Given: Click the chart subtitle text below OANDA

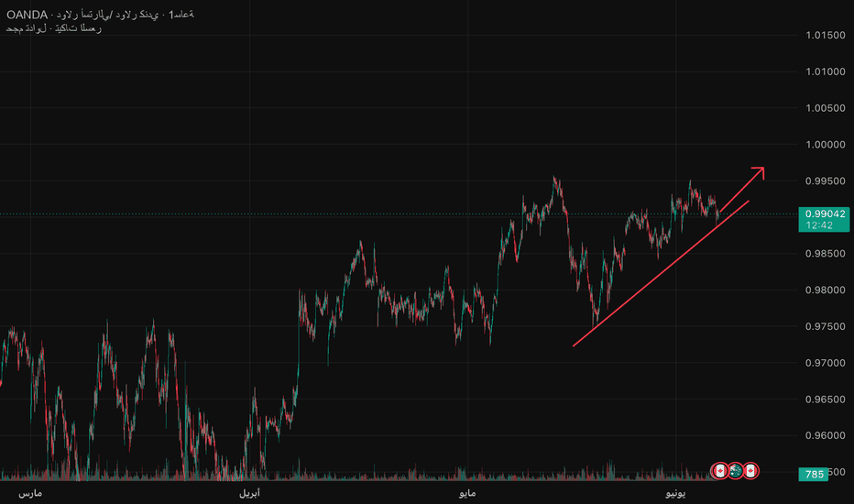Looking at the screenshot, I should point(53,28).
